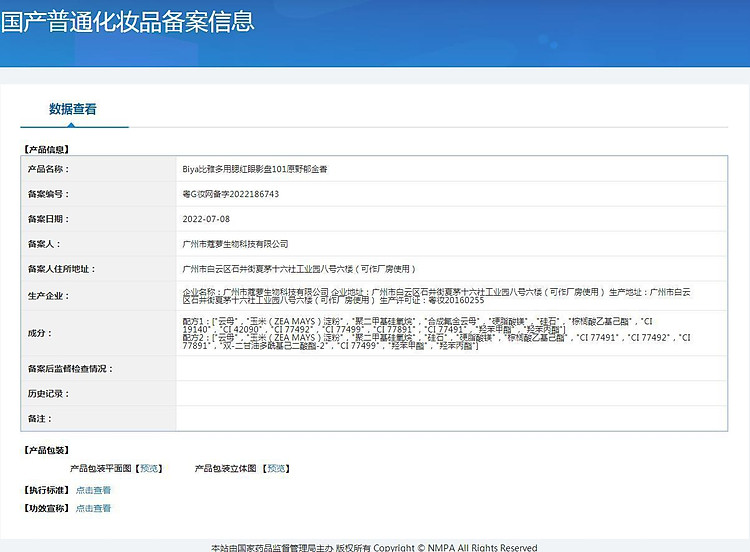750x552 pixels.
Task: Click the 产品信息 section heading
Action: pyautogui.click(x=47, y=149)
